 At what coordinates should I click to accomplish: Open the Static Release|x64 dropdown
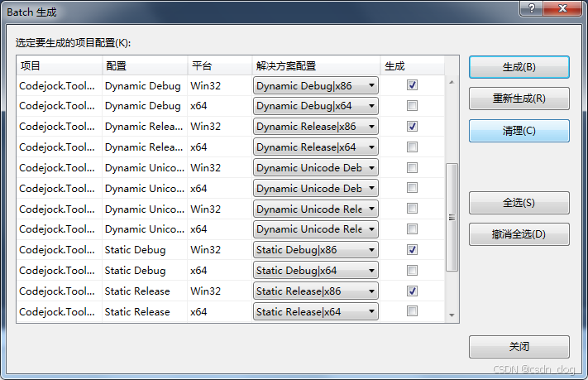[315, 311]
